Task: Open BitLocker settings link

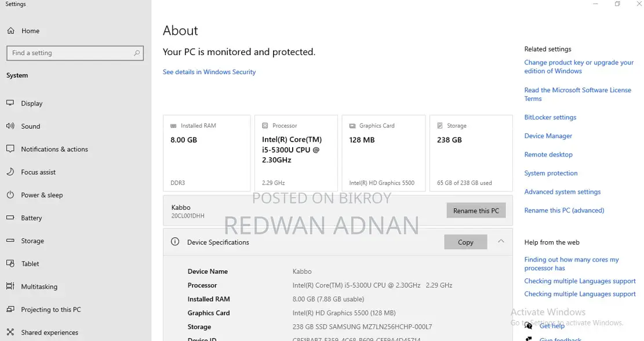Action: pos(550,117)
